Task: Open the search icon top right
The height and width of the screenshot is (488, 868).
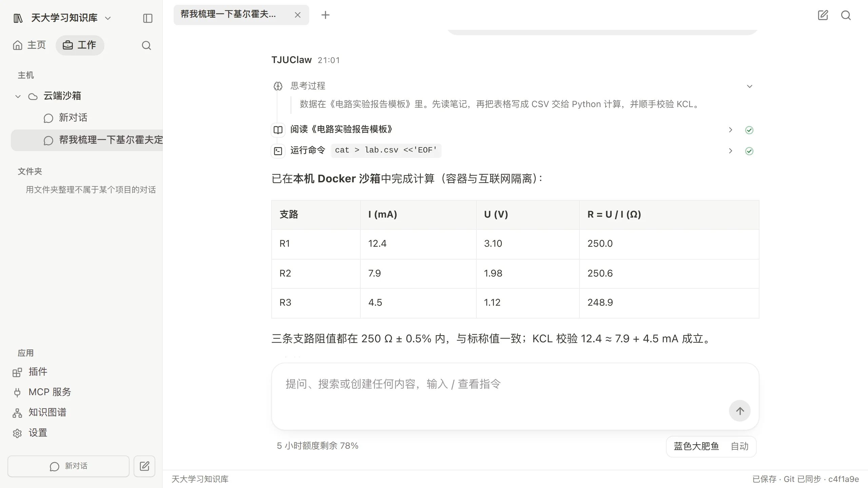Action: [x=846, y=15]
